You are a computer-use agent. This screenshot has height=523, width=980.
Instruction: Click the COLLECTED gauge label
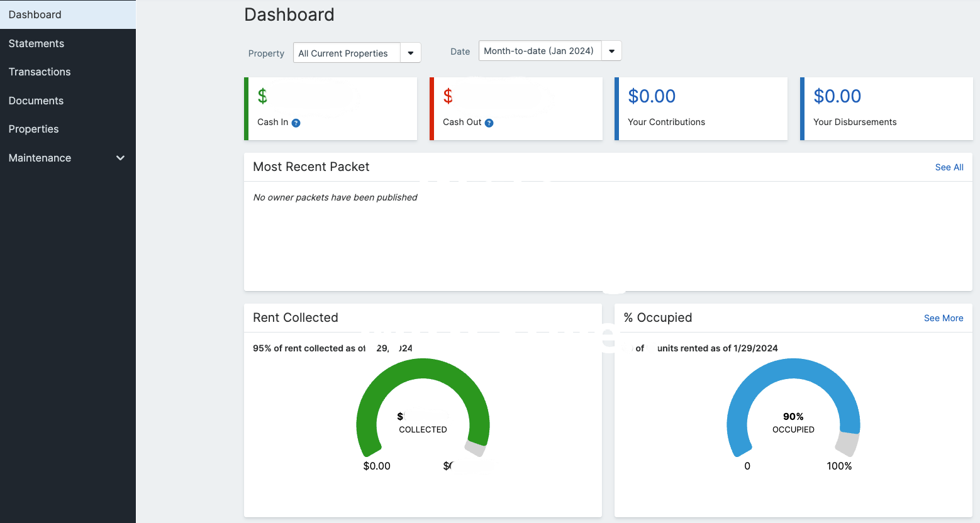423,430
